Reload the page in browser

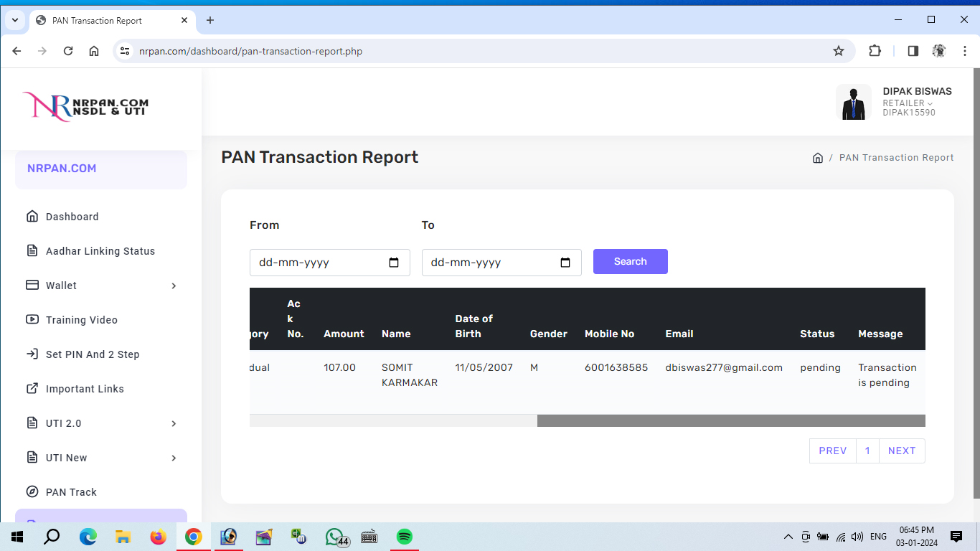[x=68, y=51]
